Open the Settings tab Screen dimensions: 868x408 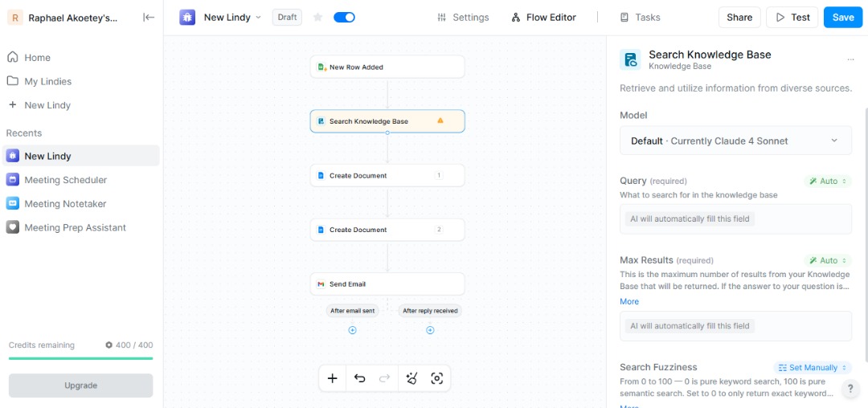pos(463,17)
